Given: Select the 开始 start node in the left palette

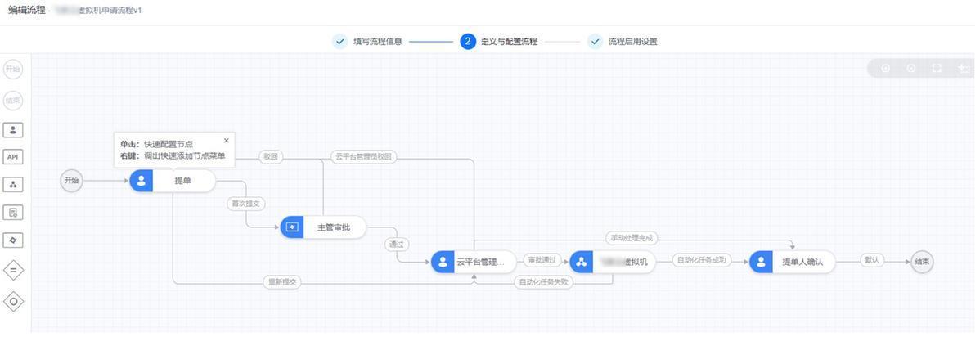Looking at the screenshot, I should [13, 70].
